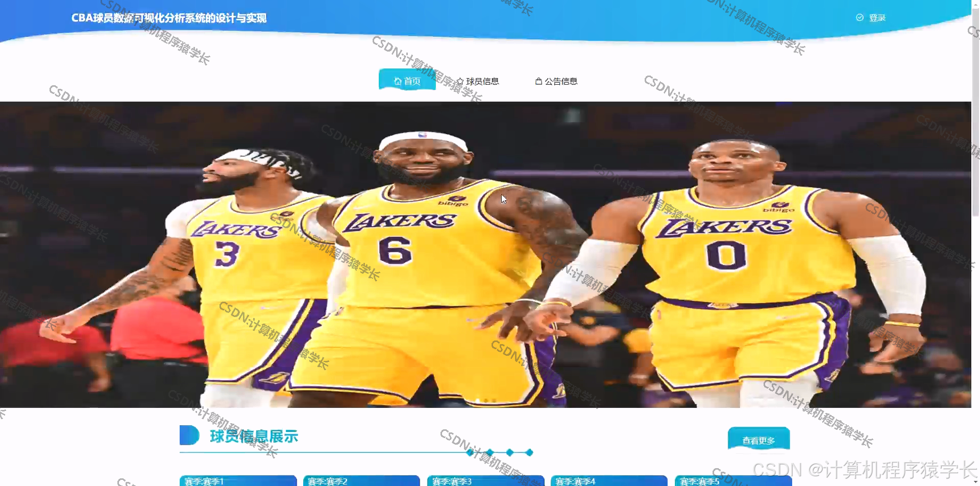Viewport: 980px width, 486px height.
Task: Click the bag icon beside 公告信息
Action: click(538, 81)
